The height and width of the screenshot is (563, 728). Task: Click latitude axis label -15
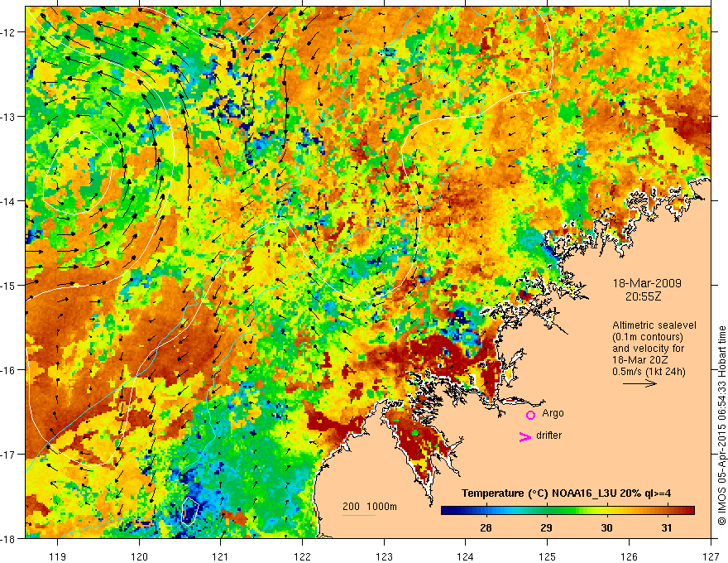(x=9, y=285)
